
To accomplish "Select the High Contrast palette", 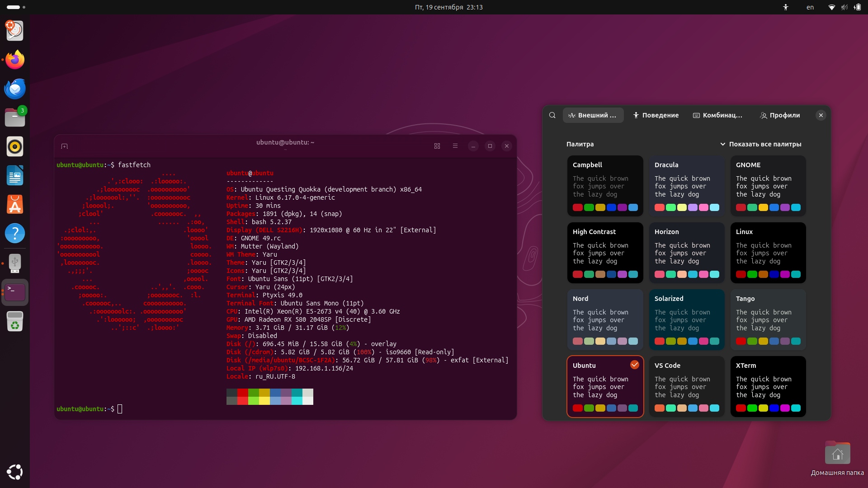I will pos(605,253).
